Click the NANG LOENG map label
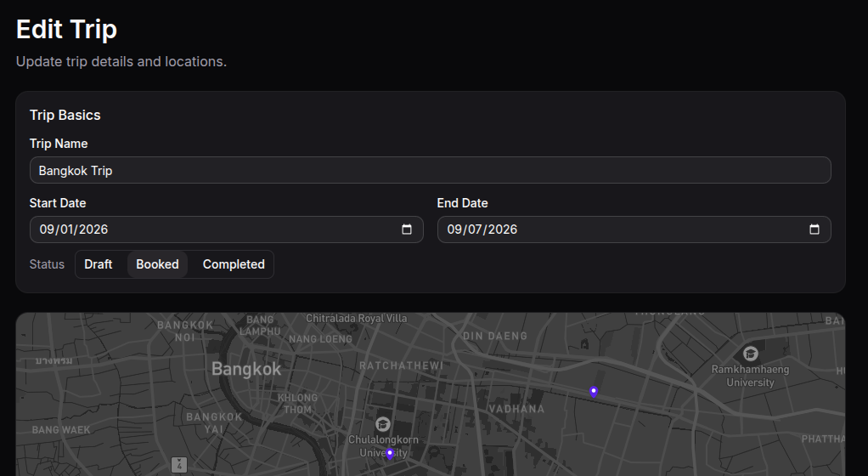 point(320,338)
